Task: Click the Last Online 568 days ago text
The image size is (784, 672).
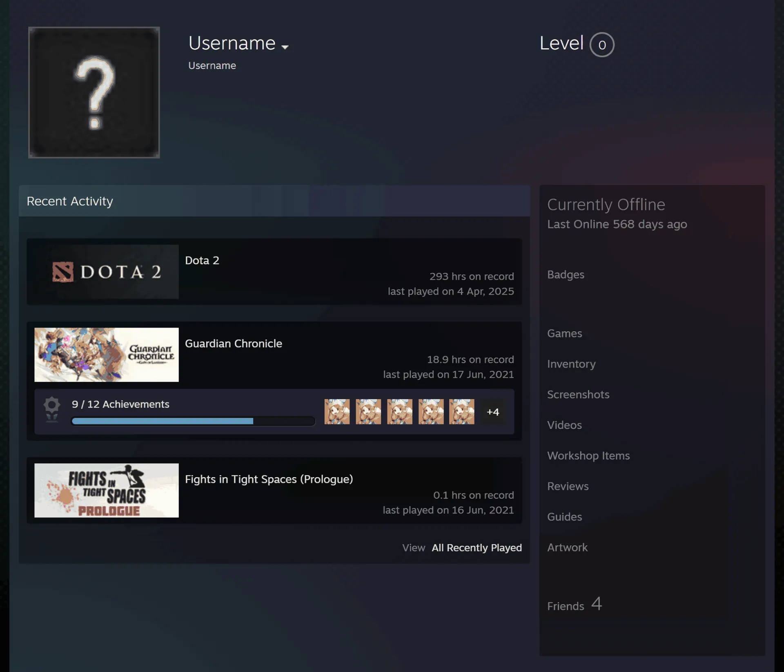Action: tap(617, 224)
